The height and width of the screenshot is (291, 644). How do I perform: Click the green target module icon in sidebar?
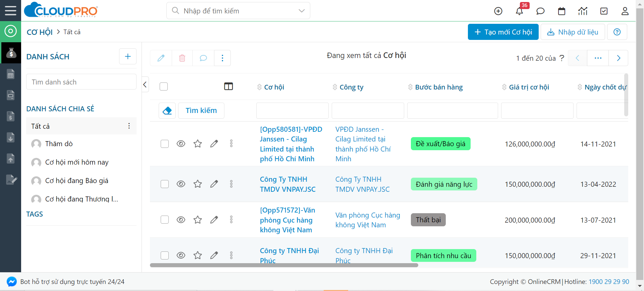10,32
